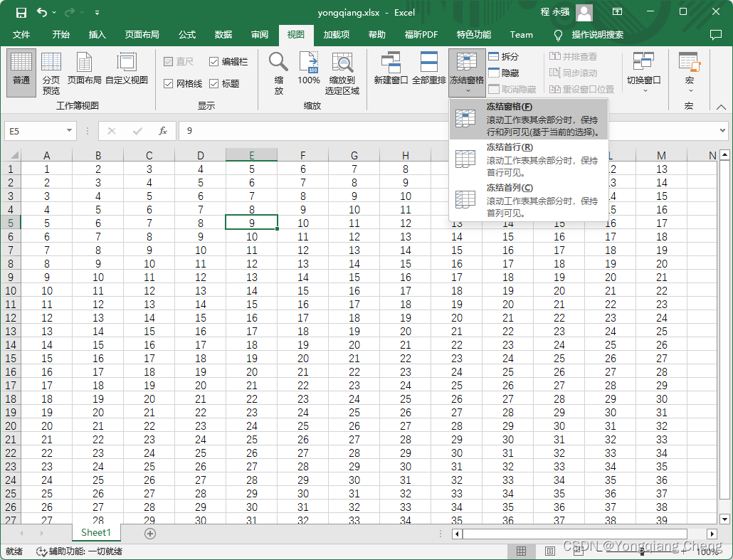Screen dimensions: 733x560
Task: Click vertical scrollbar down arrow
Action: [724, 519]
